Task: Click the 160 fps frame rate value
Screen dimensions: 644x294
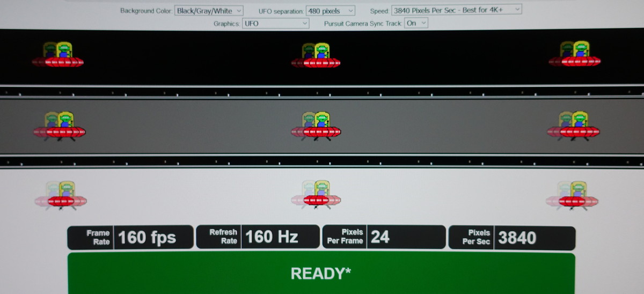Action: 147,237
